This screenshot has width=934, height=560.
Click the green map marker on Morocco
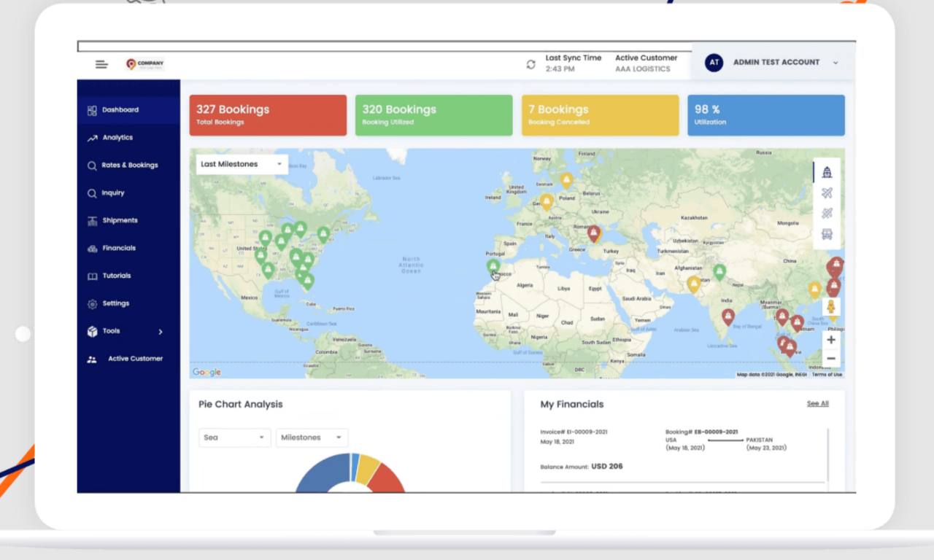click(x=493, y=267)
